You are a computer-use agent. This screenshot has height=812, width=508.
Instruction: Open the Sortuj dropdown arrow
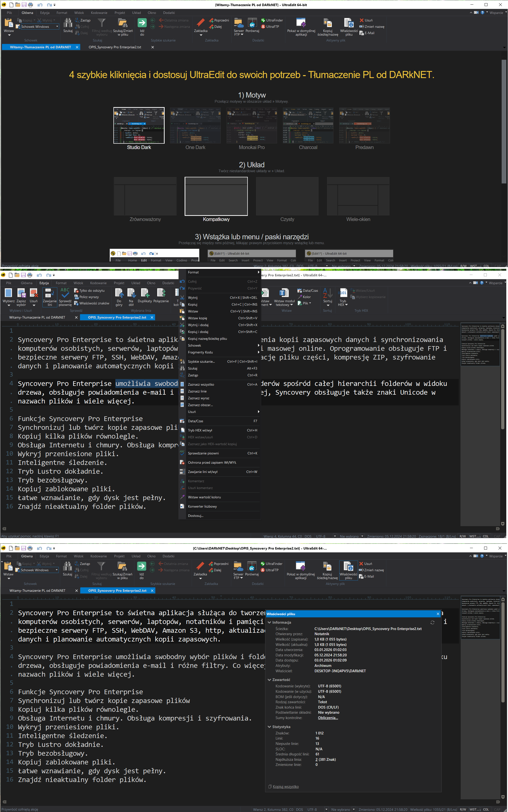328,305
